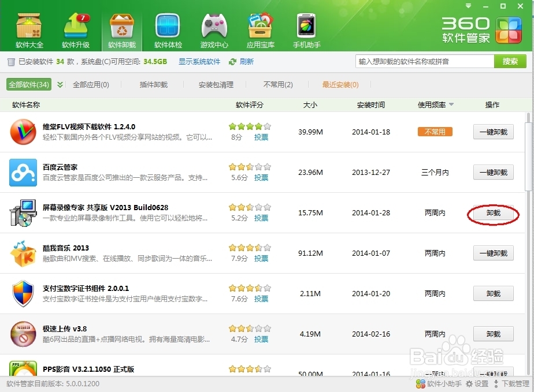Click the 34.5GB free space value
Screen dimensions: 534x392
pos(155,62)
